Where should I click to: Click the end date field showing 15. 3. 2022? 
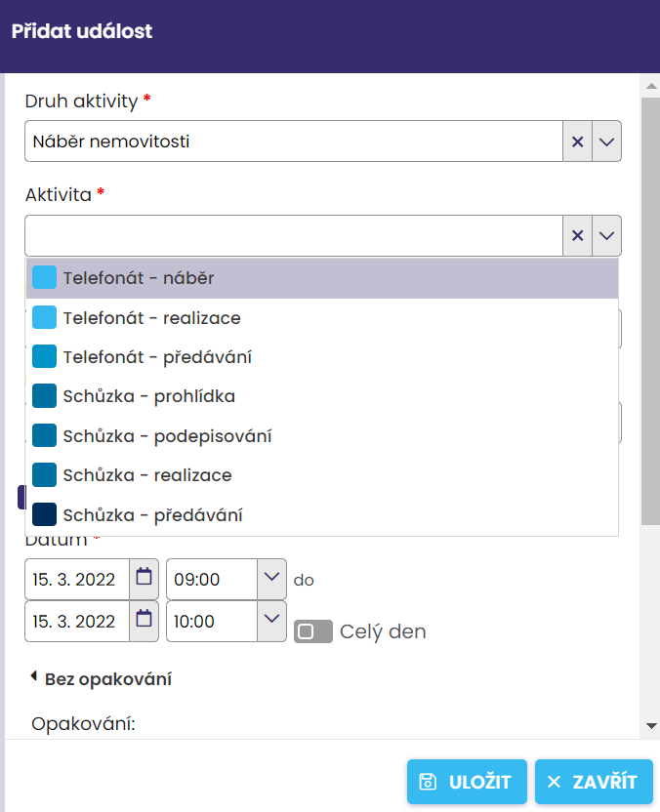click(73, 622)
